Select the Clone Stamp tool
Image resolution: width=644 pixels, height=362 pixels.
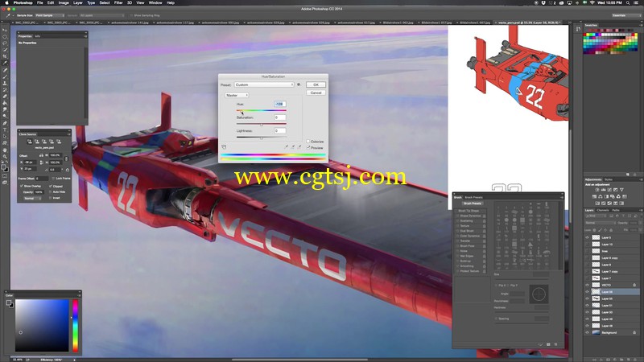[5, 83]
